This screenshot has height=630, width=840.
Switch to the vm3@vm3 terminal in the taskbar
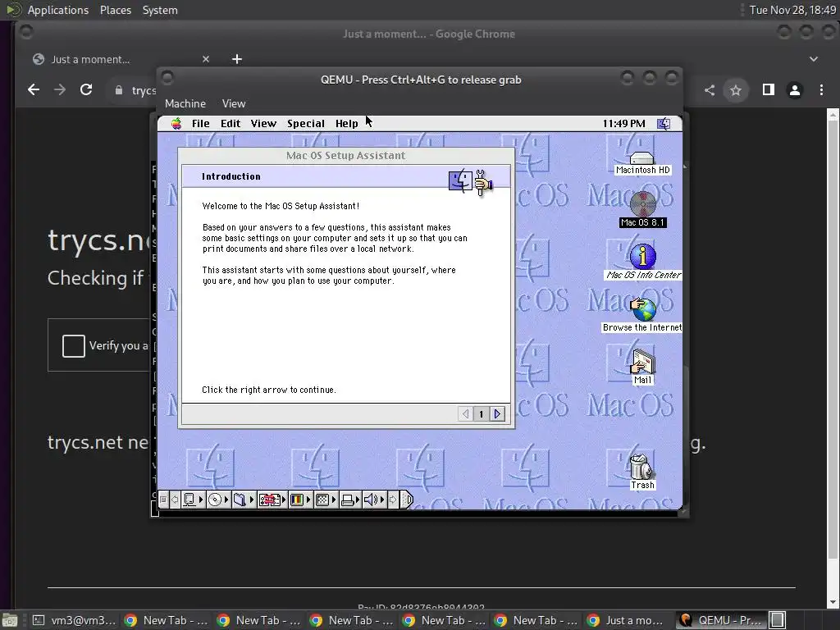point(75,620)
